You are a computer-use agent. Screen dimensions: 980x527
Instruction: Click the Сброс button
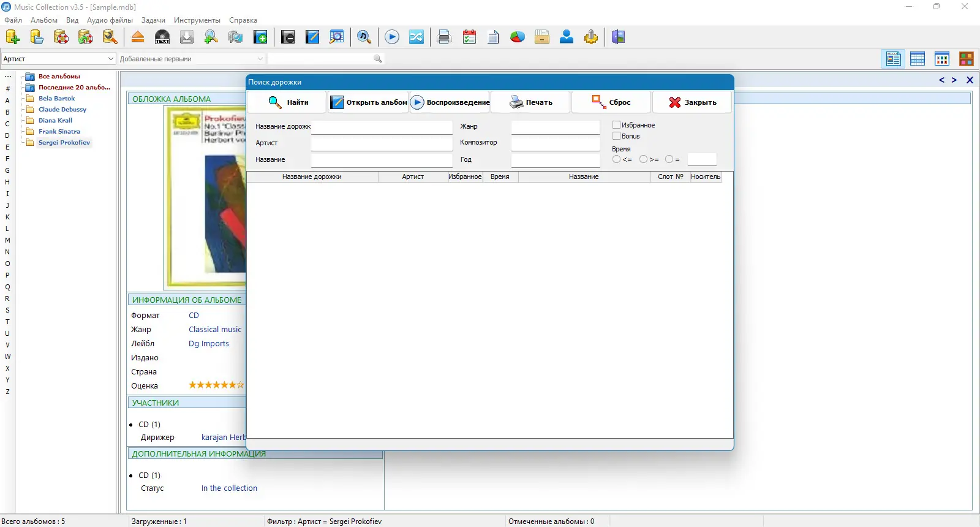pyautogui.click(x=611, y=102)
